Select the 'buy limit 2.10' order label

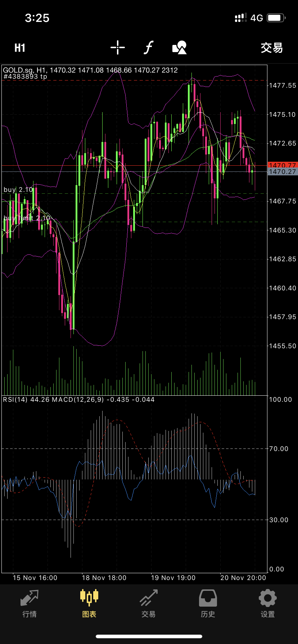point(27,218)
